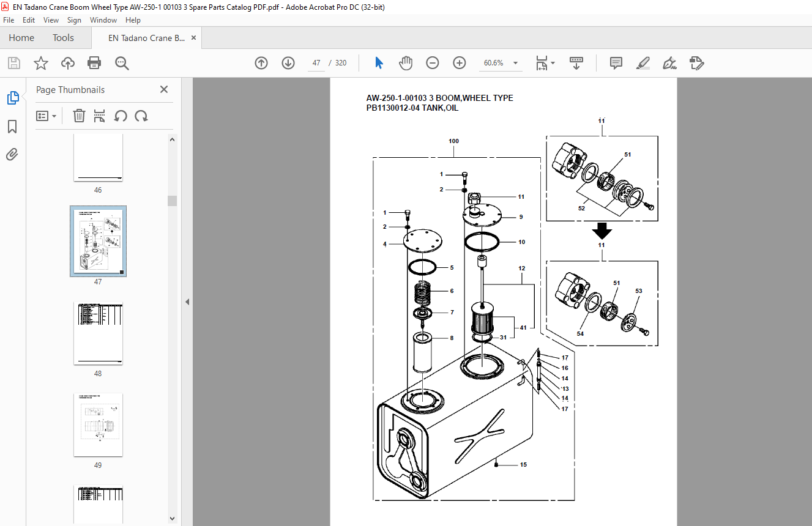The height and width of the screenshot is (526, 812).
Task: Go to next page arrow icon
Action: tap(288, 63)
